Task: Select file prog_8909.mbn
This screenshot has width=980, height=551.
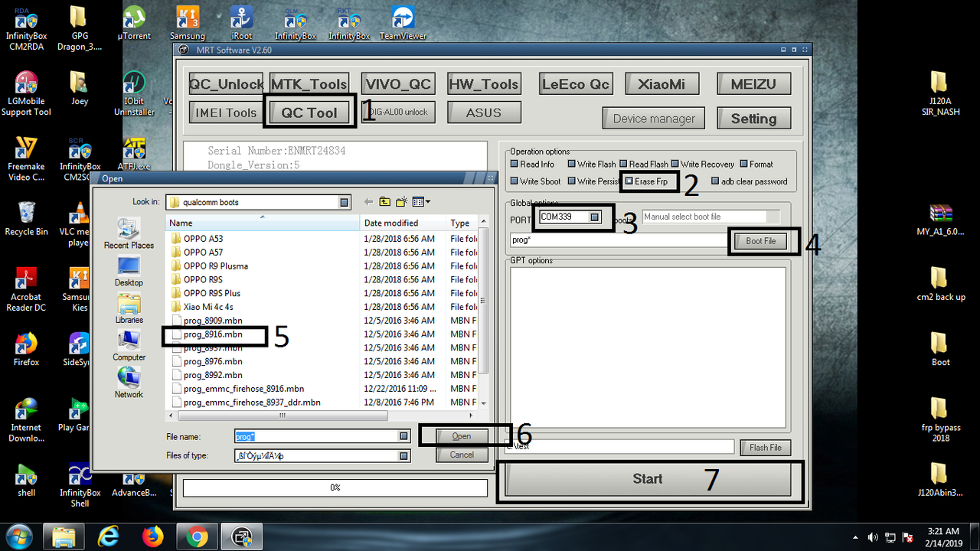Action: click(213, 321)
